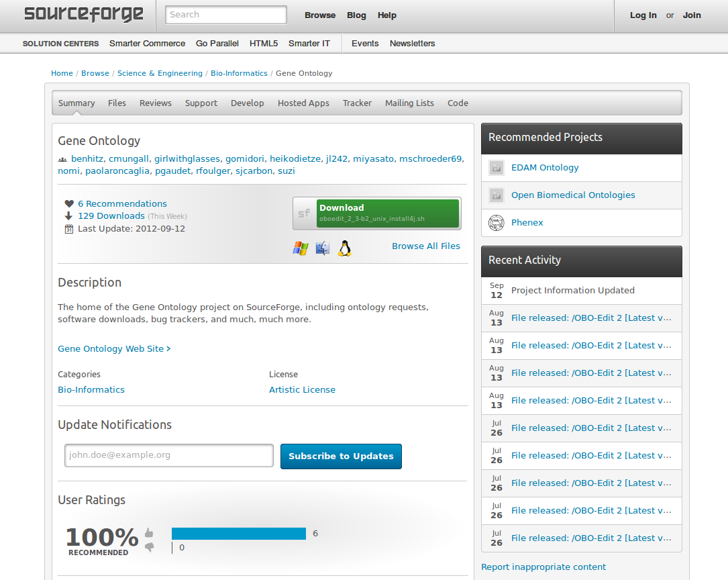Open member profile cmungall
Viewport: 728px width, 580px height.
coord(129,159)
